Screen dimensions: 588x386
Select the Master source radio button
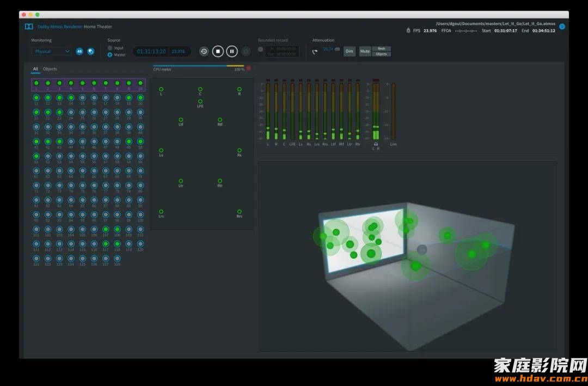(x=110, y=54)
